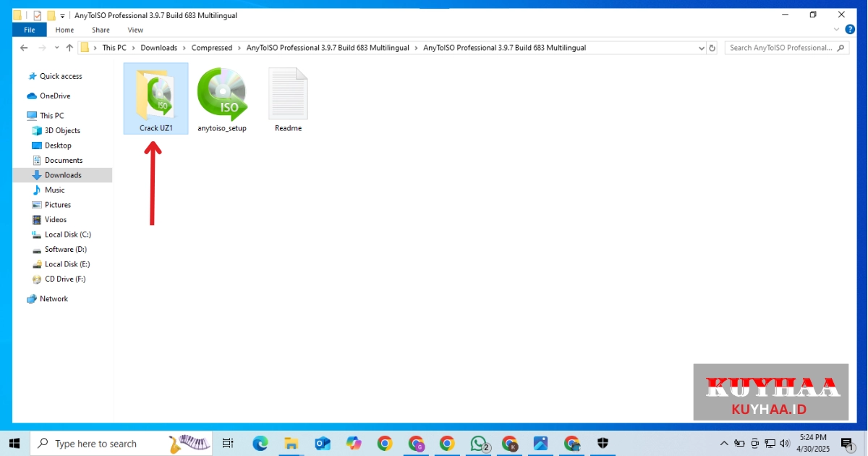868x456 pixels.
Task: Go up one folder level
Action: pyautogui.click(x=69, y=48)
